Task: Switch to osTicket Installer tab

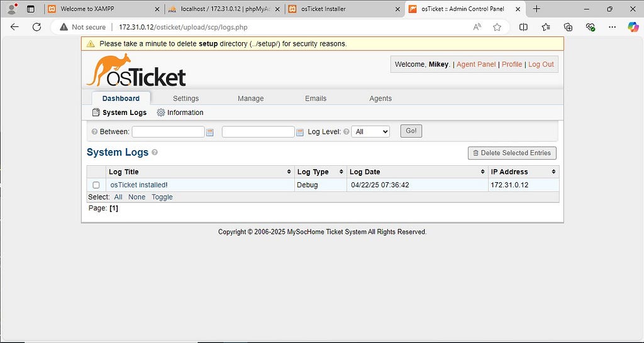Action: (323, 9)
